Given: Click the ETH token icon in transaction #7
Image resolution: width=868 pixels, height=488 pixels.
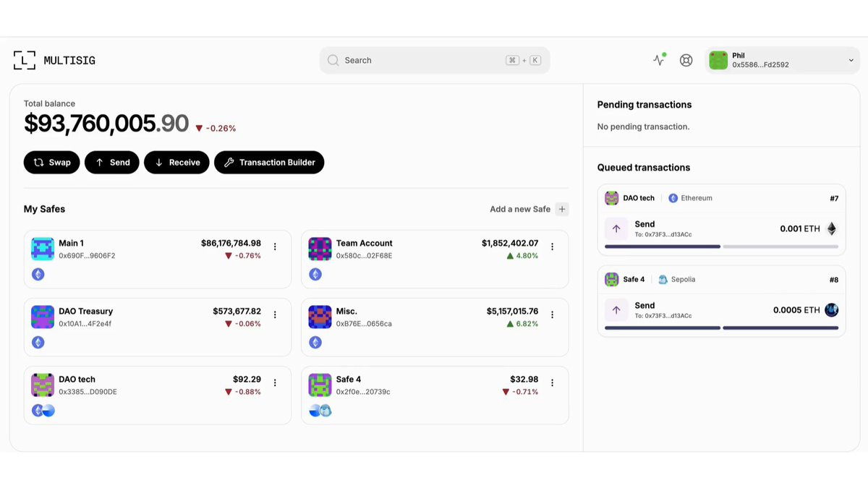Looking at the screenshot, I should click(832, 228).
